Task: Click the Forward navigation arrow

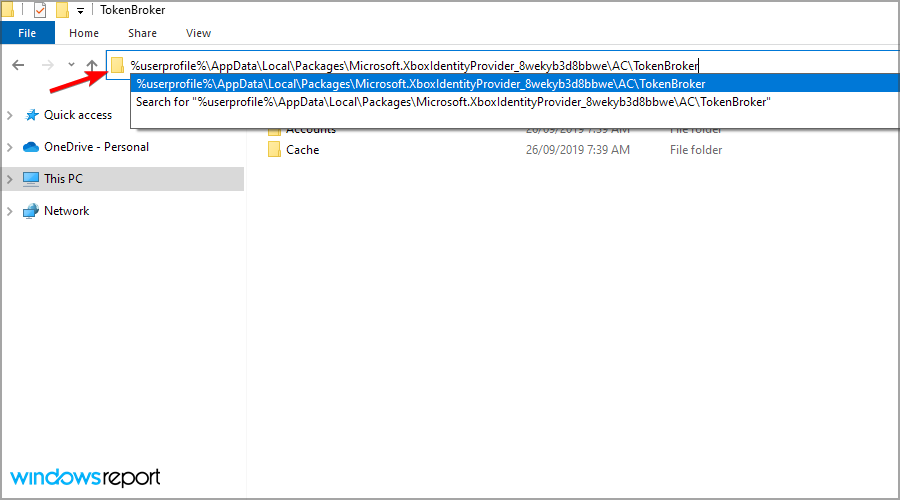Action: point(48,65)
